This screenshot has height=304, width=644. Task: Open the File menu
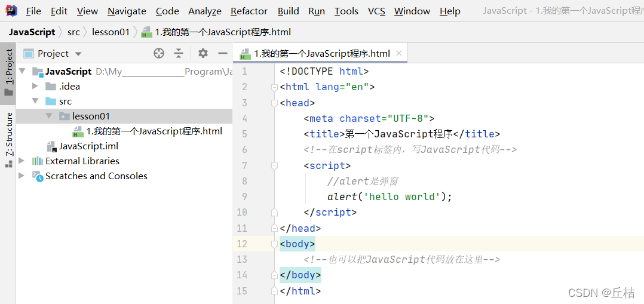[x=33, y=11]
